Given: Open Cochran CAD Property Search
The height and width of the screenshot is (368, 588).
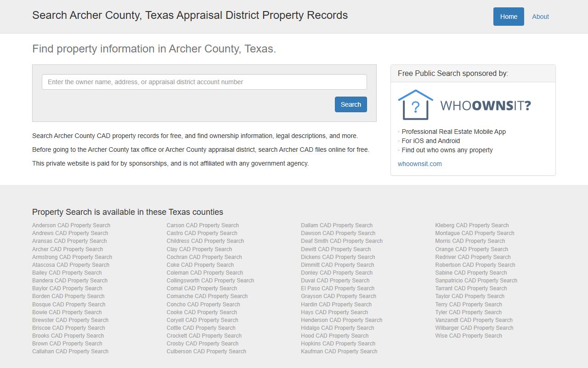Looking at the screenshot, I should (204, 257).
